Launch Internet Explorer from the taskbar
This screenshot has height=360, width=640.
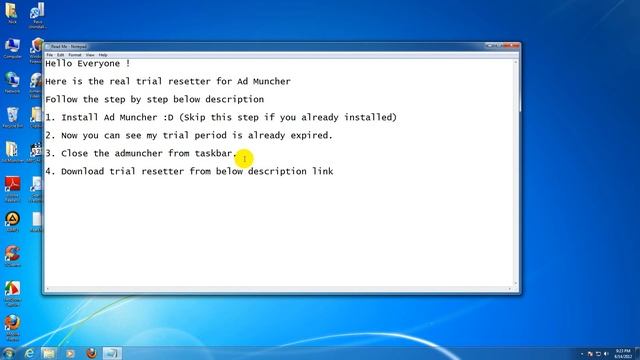point(29,353)
